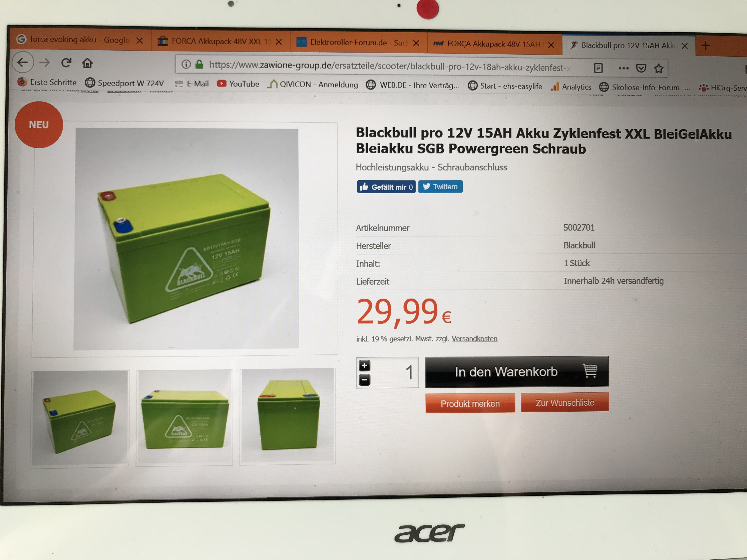This screenshot has height=560, width=747.
Task: Toggle reader view icon in address bar
Action: click(x=598, y=68)
